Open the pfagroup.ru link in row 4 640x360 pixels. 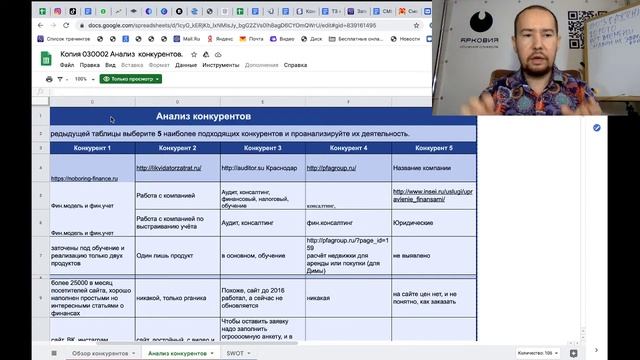331,168
